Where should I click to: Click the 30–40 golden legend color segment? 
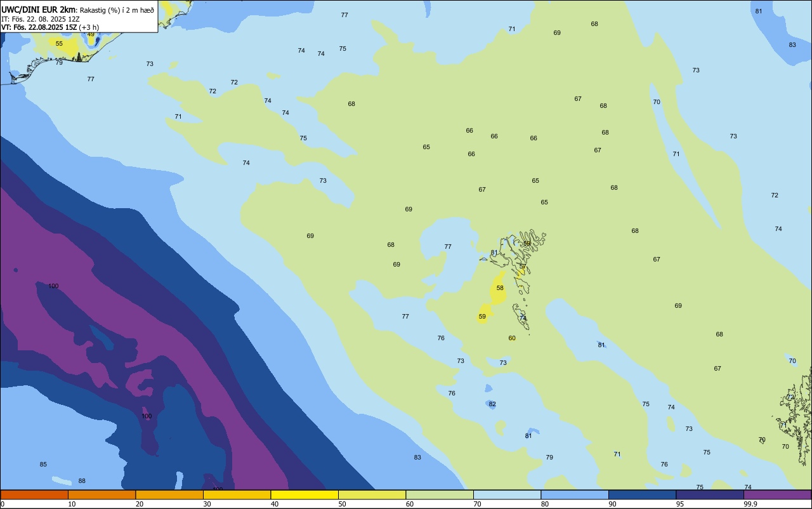tap(237, 494)
